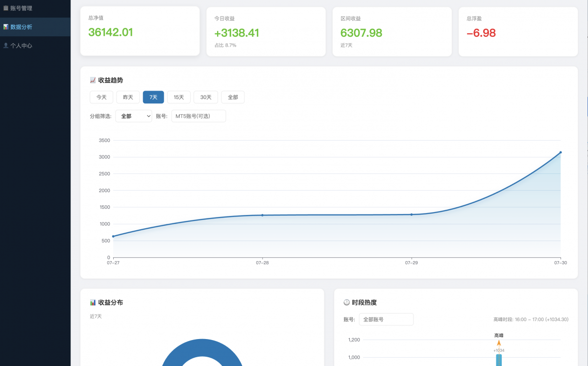Select 数据分析 sidebar item

(35, 27)
